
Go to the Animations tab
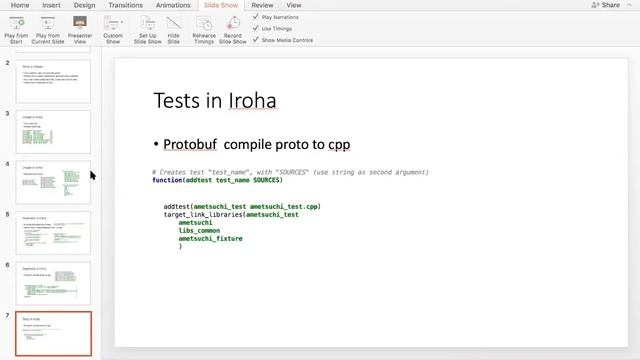coord(173,5)
